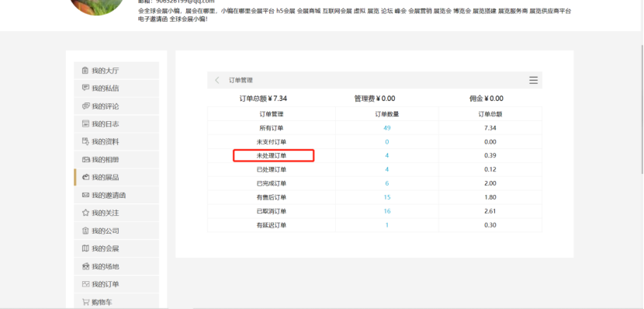The image size is (644, 309).
Task: Click the 我的关注 star icon
Action: pyautogui.click(x=85, y=213)
